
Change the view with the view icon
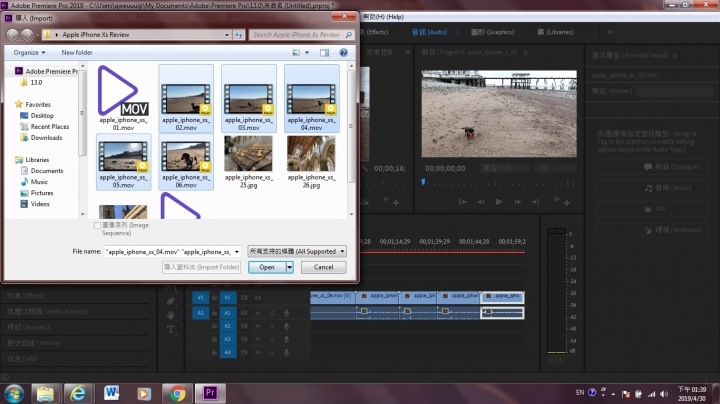tap(296, 53)
